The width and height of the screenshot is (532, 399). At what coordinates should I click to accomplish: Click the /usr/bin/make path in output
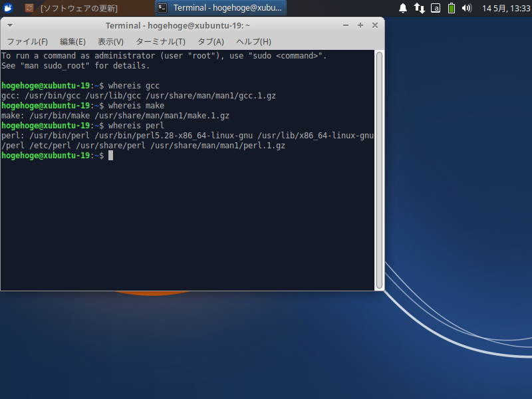60,116
